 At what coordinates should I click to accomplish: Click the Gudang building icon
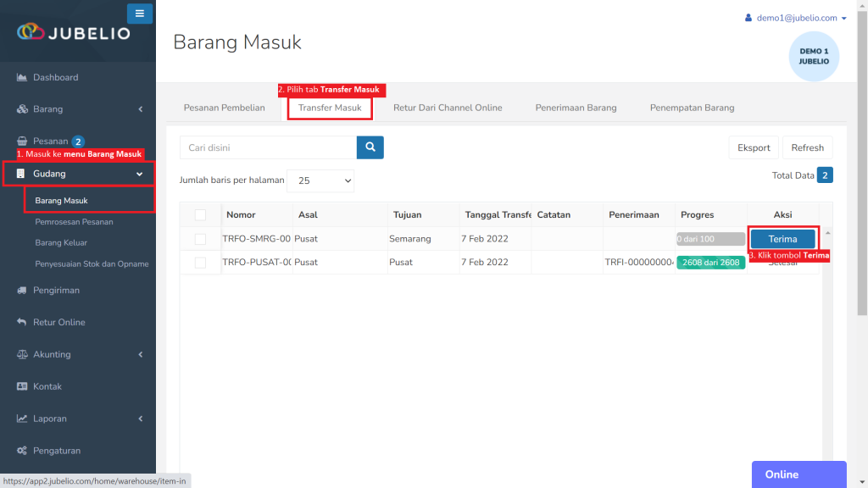20,174
